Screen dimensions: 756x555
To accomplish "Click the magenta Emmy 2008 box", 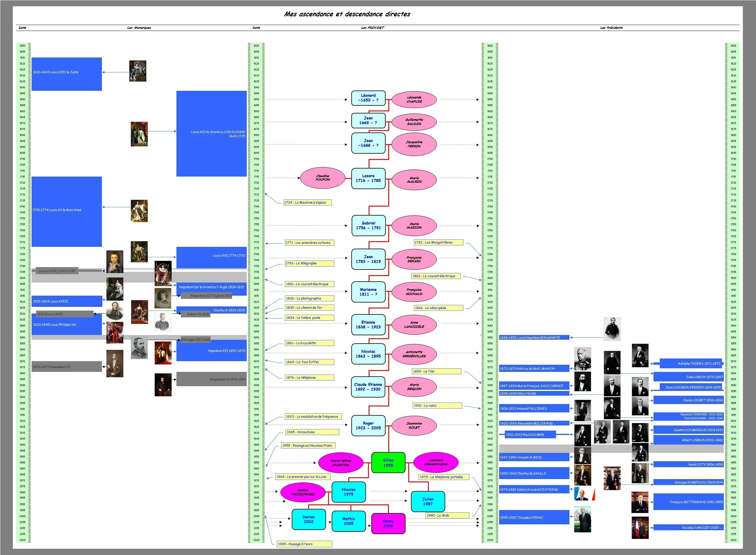I will point(388,523).
